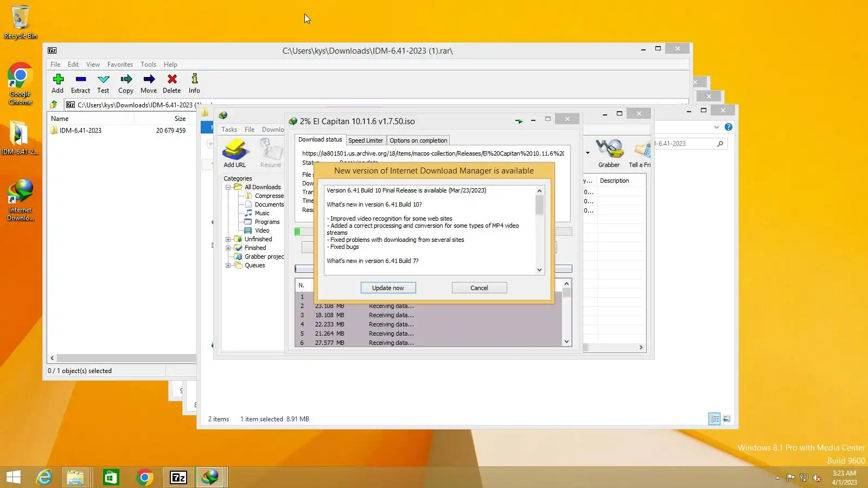Switch to 7-Zip on the taskbar
Image resolution: width=868 pixels, height=488 pixels.
pyautogui.click(x=178, y=477)
